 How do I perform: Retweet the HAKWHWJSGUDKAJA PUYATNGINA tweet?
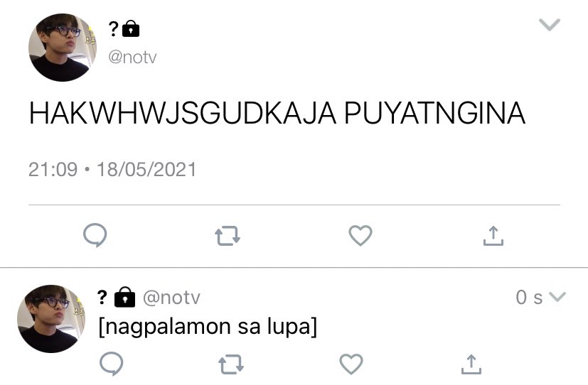click(228, 236)
